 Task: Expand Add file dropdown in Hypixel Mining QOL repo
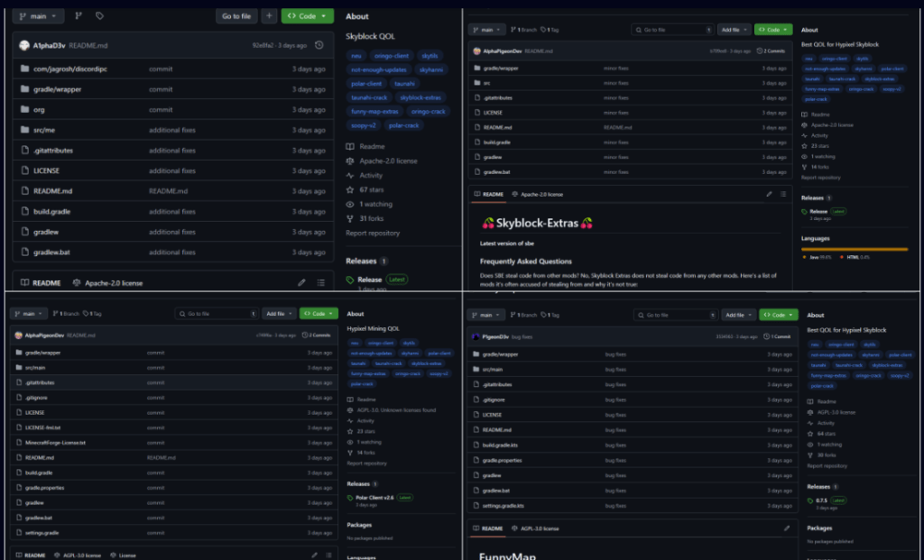[280, 314]
